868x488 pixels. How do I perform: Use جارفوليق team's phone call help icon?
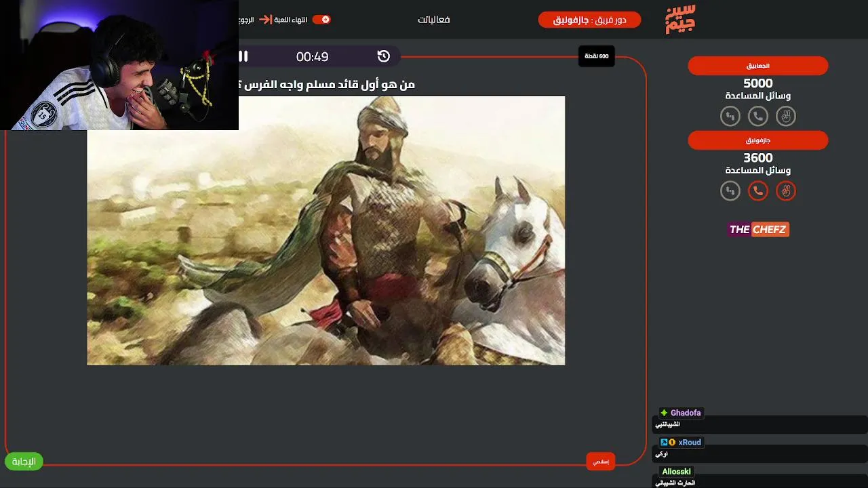coord(758,191)
